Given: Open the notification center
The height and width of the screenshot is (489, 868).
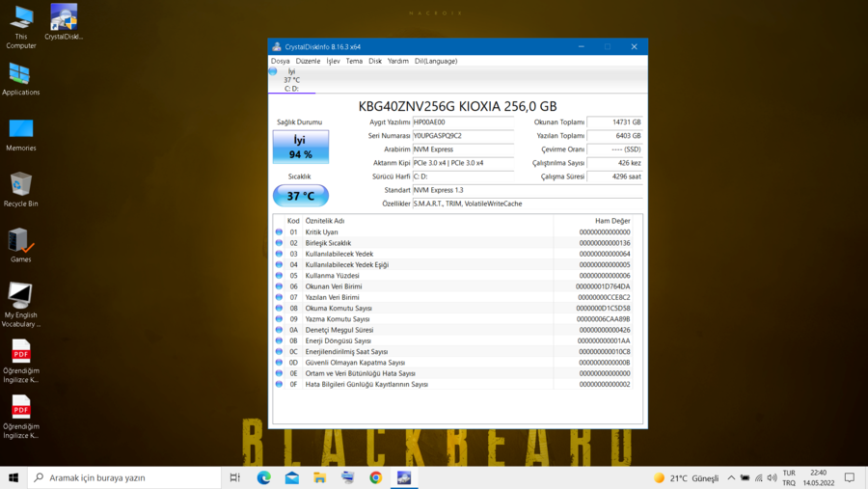Looking at the screenshot, I should pyautogui.click(x=850, y=477).
